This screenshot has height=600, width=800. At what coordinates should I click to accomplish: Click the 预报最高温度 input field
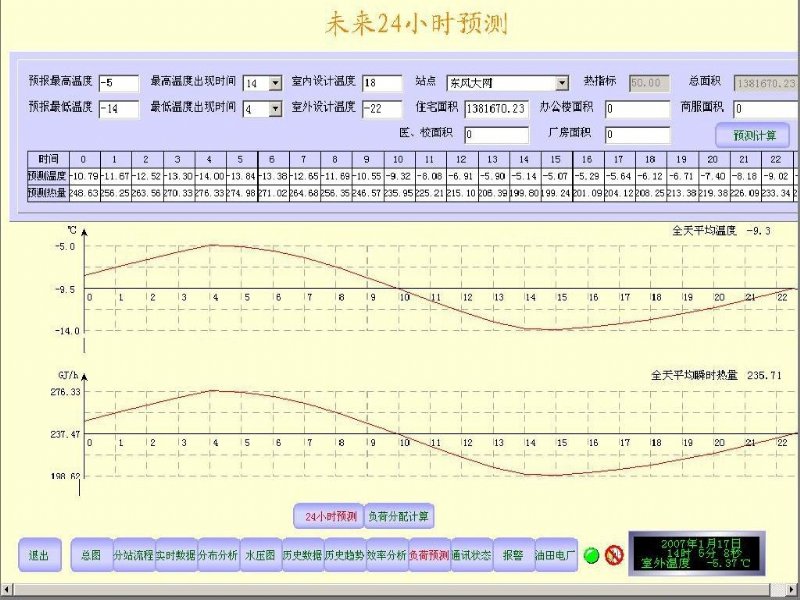click(118, 83)
